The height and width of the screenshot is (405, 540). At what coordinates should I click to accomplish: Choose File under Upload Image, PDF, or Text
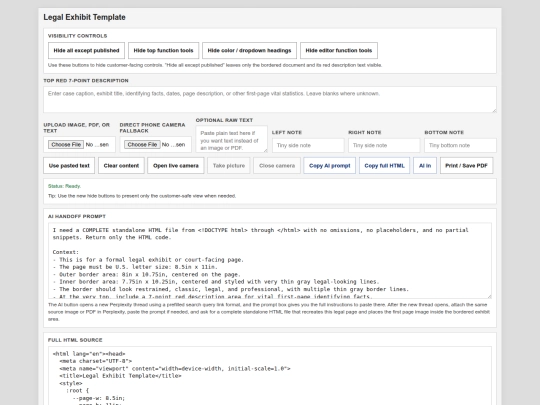pos(66,145)
